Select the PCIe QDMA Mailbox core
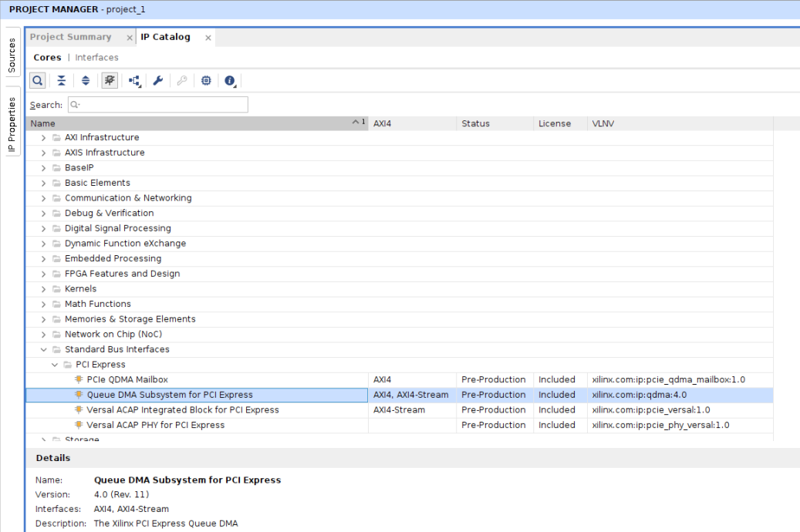The width and height of the screenshot is (800, 532). 127,379
